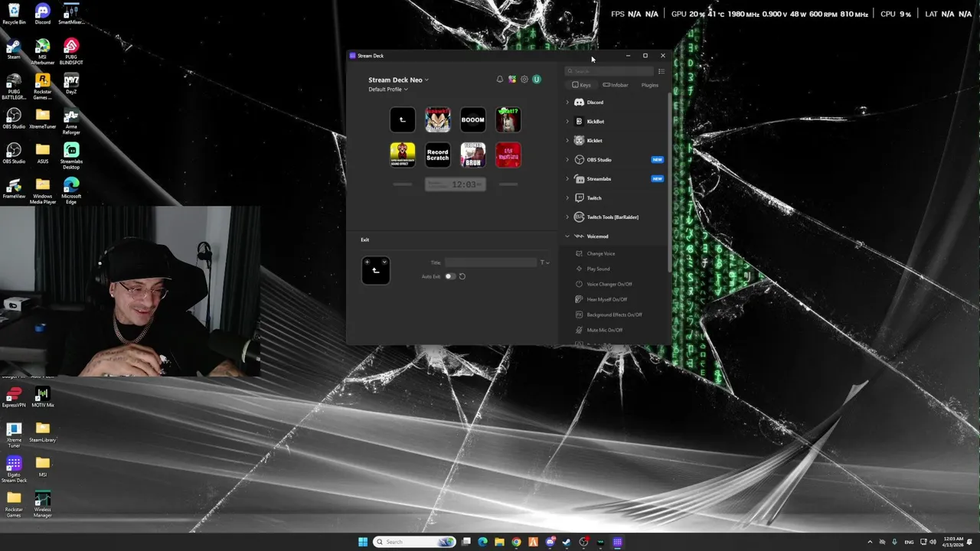Click the Search field in actions panel
The image size is (980, 551).
609,71
